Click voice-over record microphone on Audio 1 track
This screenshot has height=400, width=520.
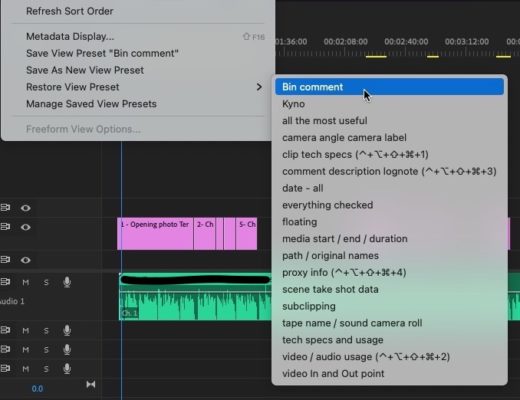(67, 282)
